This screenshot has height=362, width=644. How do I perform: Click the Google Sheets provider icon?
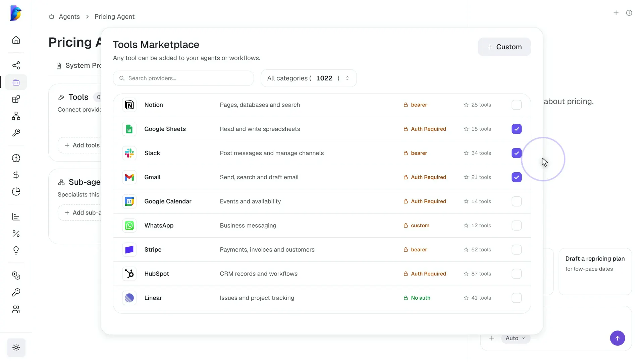(x=129, y=129)
